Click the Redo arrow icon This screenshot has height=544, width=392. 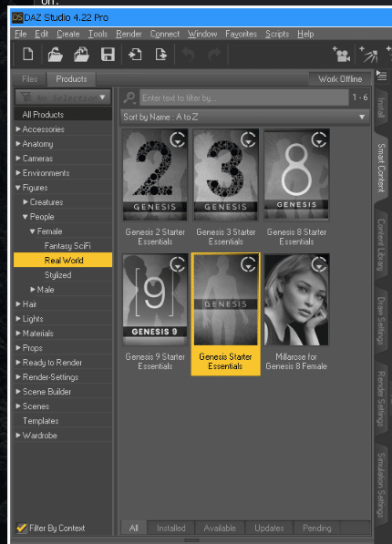214,55
